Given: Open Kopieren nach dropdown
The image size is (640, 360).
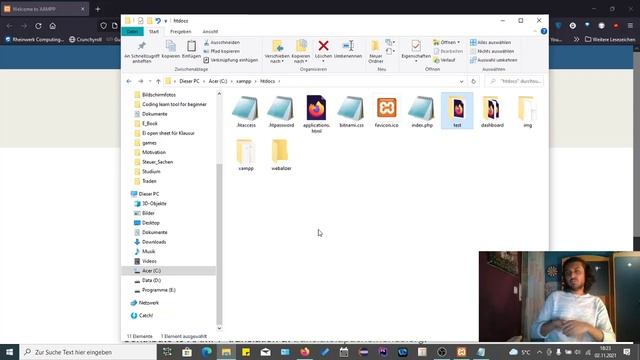Looking at the screenshot, I should (x=301, y=52).
